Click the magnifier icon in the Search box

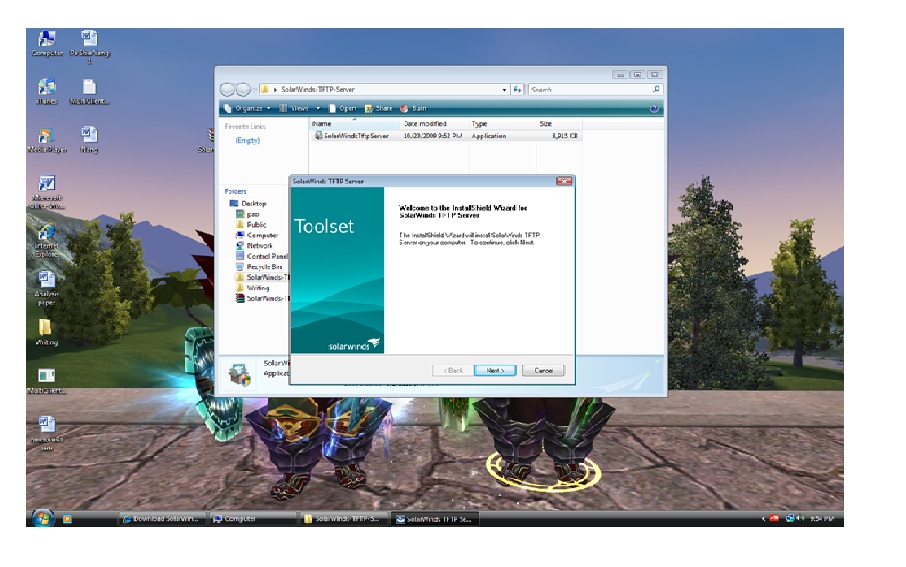(656, 89)
